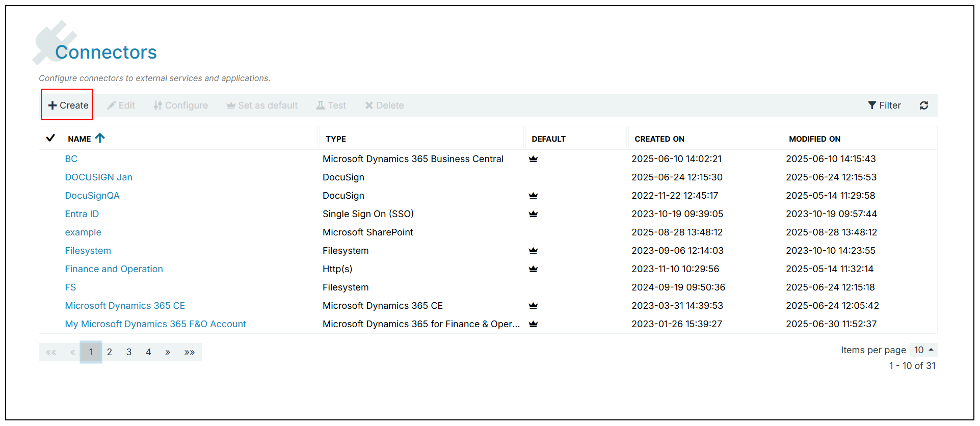
Task: Click the default crown icon for Entra ID
Action: 534,214
